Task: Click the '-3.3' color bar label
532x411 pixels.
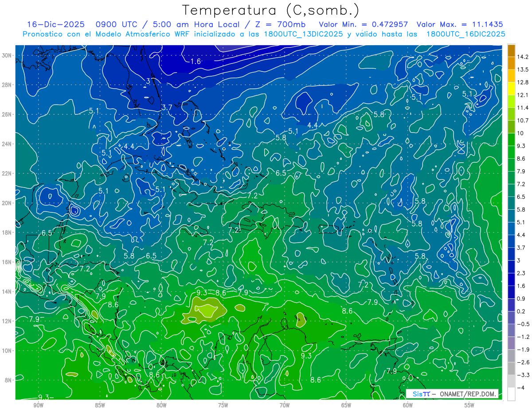Action: click(x=523, y=375)
